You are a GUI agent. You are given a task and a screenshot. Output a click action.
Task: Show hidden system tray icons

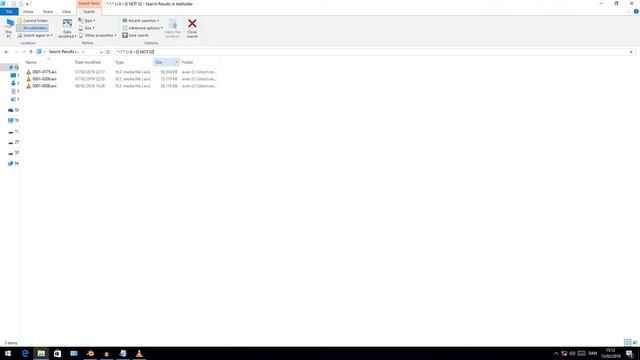click(x=556, y=353)
